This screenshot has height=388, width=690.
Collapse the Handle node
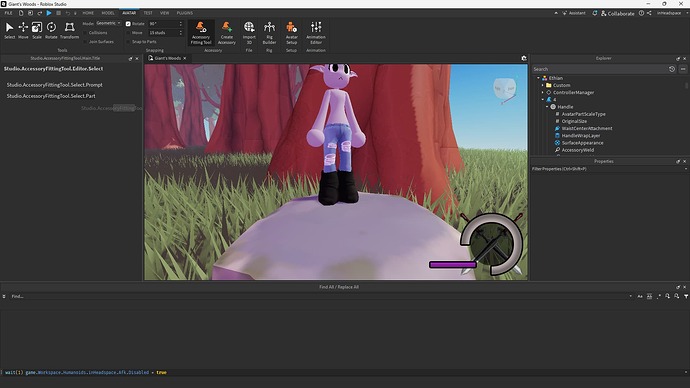pos(547,107)
